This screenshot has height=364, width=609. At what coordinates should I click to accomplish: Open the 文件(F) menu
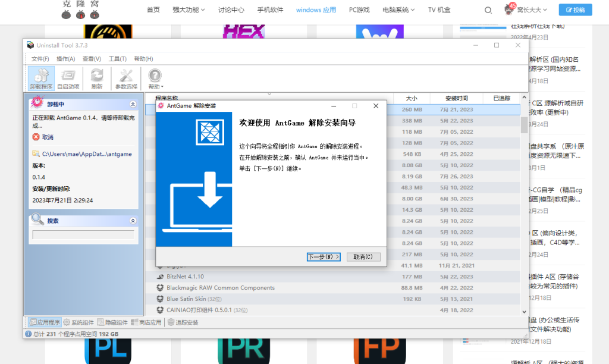click(x=40, y=59)
